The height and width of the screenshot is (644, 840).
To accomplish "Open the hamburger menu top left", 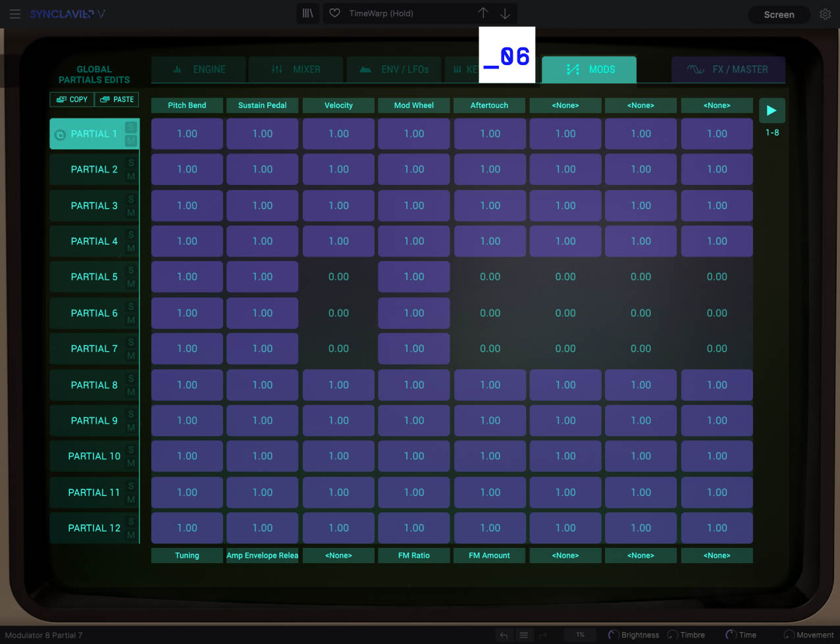I will click(x=15, y=14).
